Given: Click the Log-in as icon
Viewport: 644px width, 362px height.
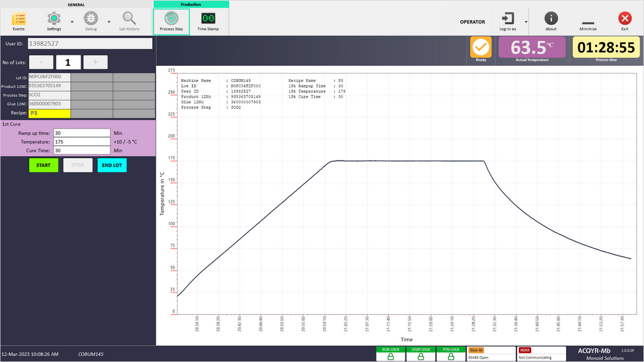Looking at the screenshot, I should (507, 19).
